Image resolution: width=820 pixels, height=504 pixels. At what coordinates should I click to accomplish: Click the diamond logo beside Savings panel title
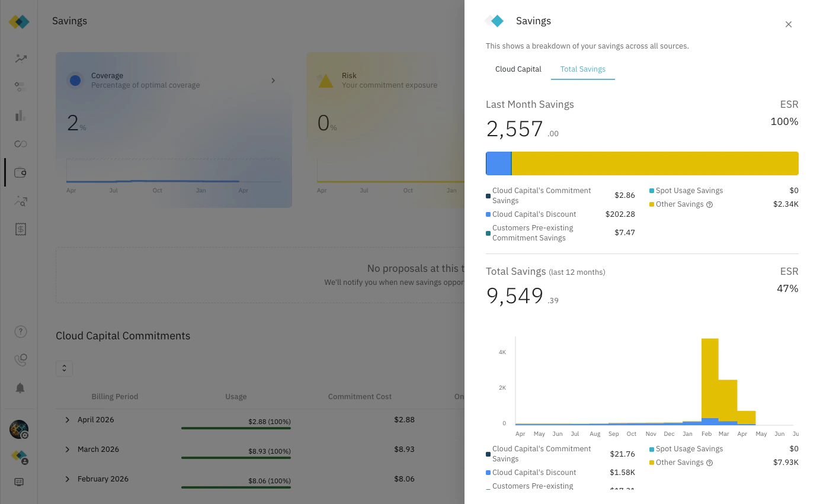(x=495, y=21)
